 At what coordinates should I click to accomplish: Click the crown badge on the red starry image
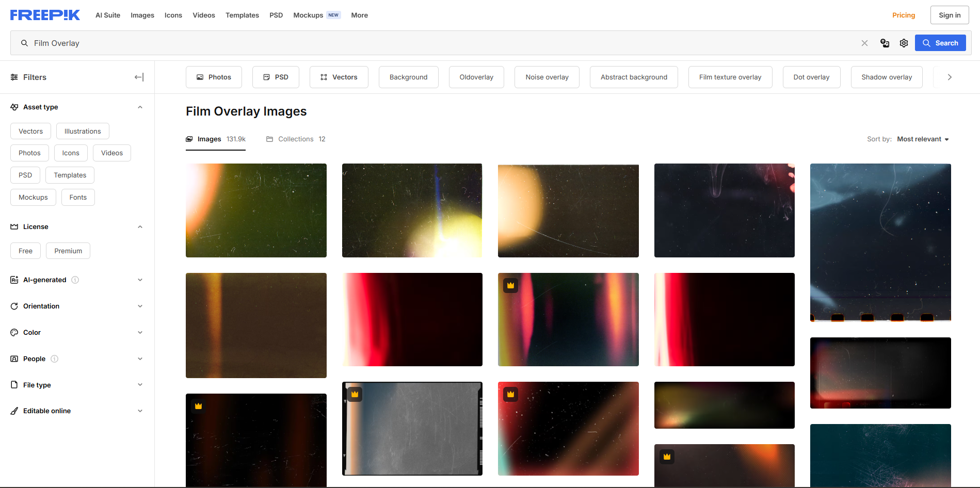click(510, 394)
